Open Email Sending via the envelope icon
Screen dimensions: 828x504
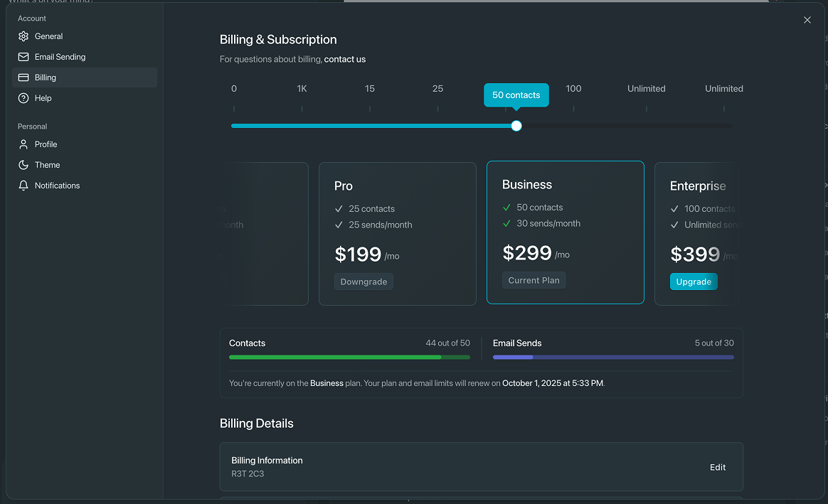[22, 57]
